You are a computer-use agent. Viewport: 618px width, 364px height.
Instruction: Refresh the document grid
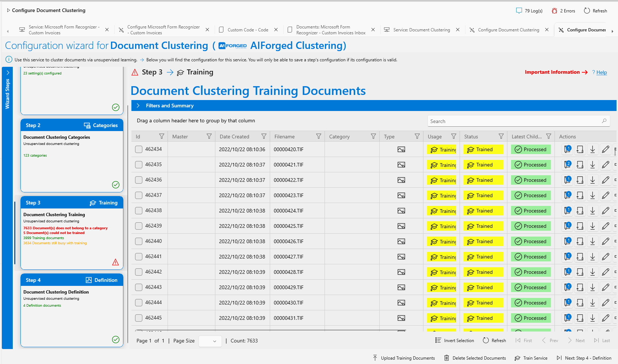(x=495, y=341)
